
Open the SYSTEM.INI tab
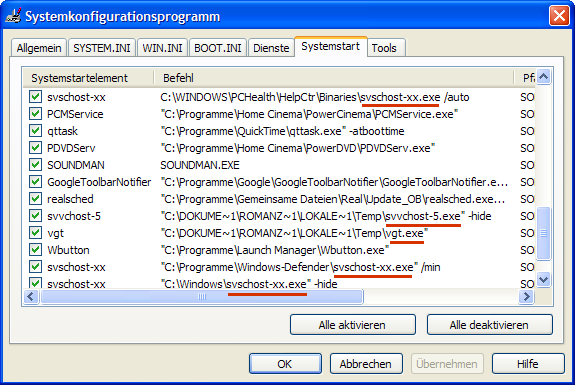pyautogui.click(x=102, y=48)
